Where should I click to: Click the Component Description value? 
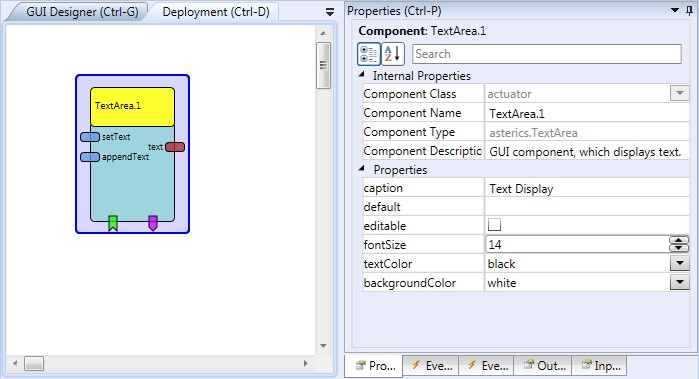coord(587,152)
